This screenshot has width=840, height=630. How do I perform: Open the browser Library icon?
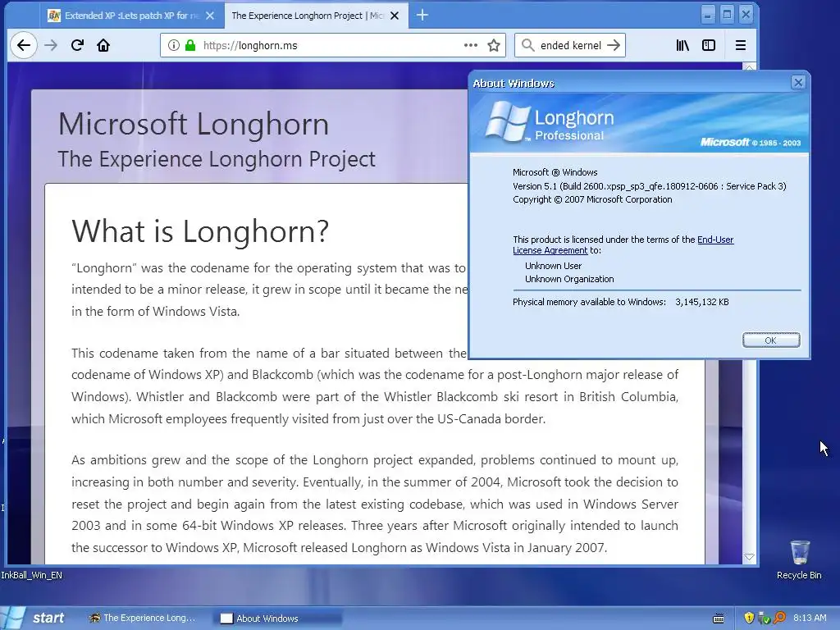pos(682,46)
